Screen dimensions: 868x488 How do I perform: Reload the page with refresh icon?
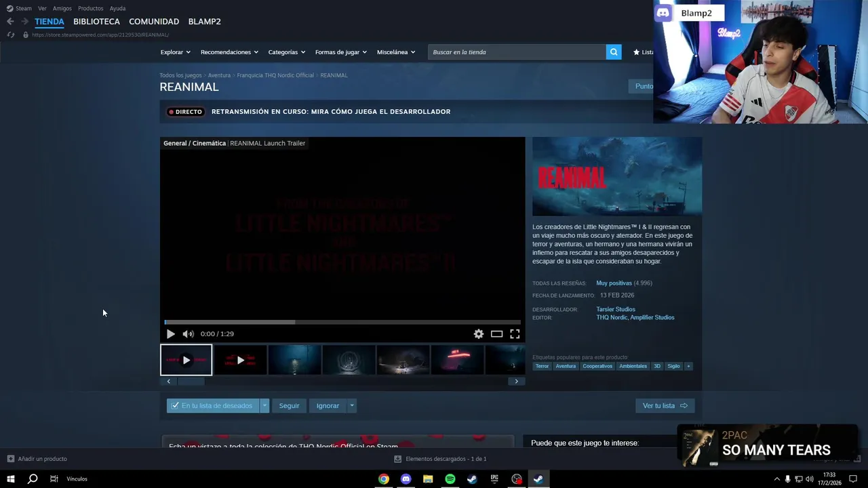coord(10,35)
